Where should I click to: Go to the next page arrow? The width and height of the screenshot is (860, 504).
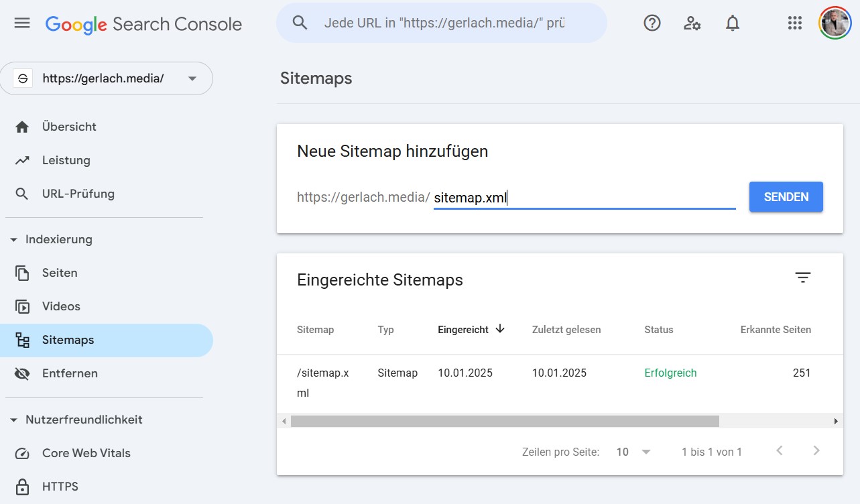coord(816,451)
